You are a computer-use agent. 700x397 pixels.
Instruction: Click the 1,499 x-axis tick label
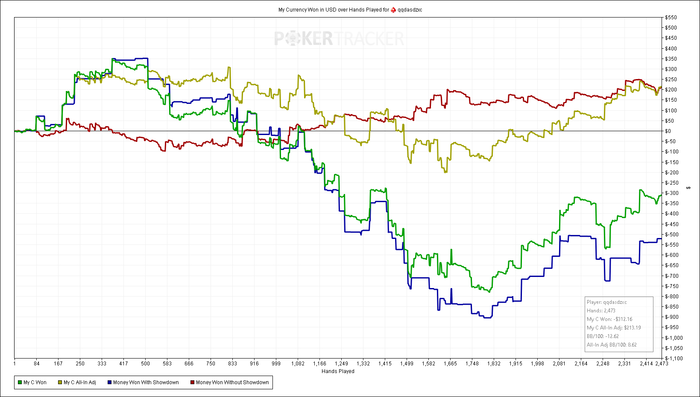click(x=407, y=364)
